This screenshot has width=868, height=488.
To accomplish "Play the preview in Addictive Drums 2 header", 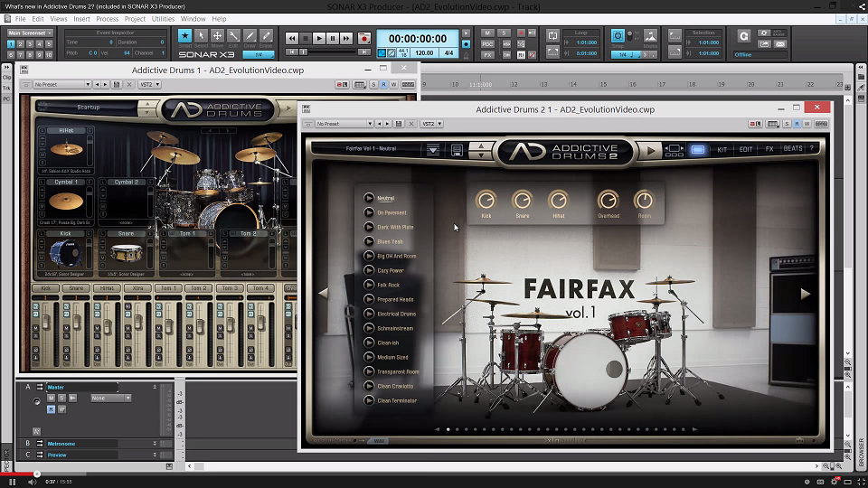I will tap(651, 150).
